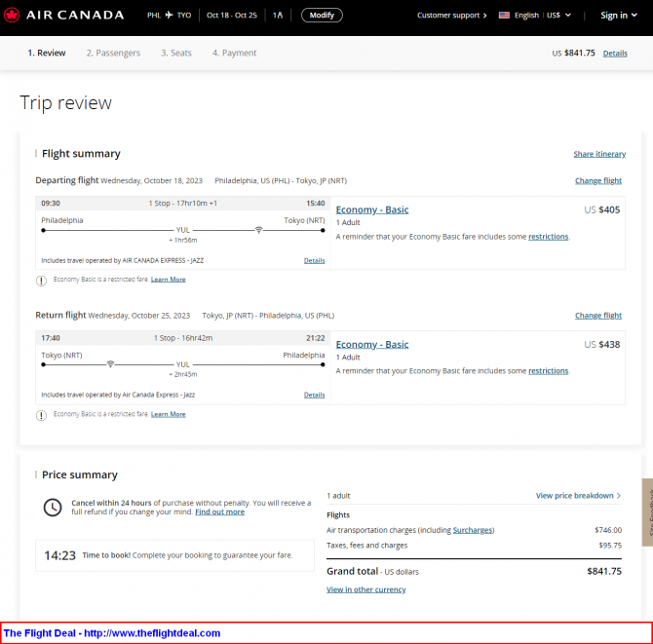The height and width of the screenshot is (644, 653).
Task: Click Find out more cancellation link
Action: point(219,512)
